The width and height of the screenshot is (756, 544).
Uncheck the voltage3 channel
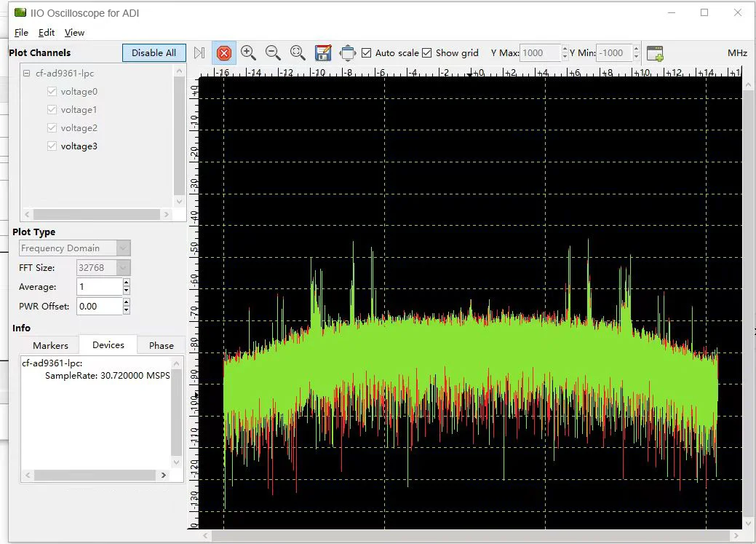click(52, 146)
